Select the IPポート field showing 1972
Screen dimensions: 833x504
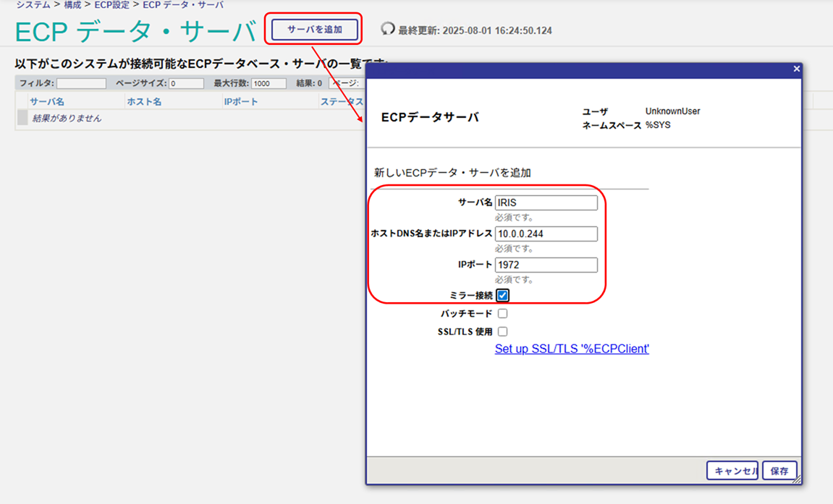tap(546, 265)
